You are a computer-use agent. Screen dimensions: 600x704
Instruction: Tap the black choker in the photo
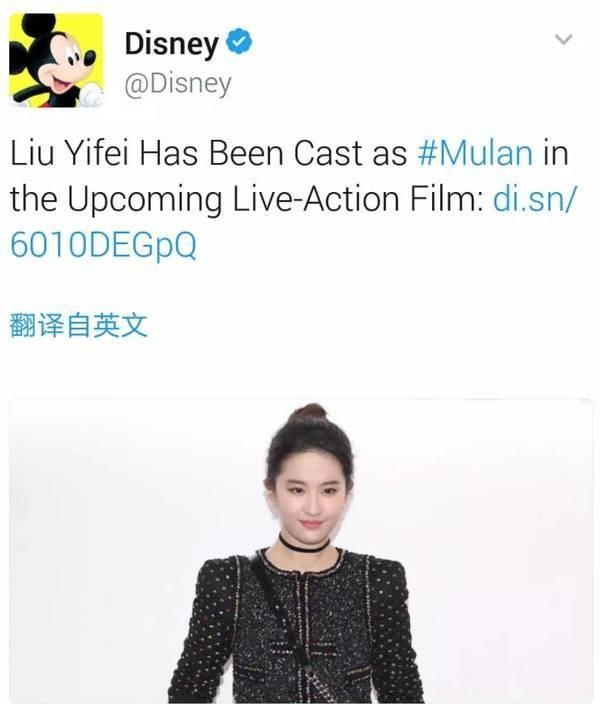[x=304, y=544]
